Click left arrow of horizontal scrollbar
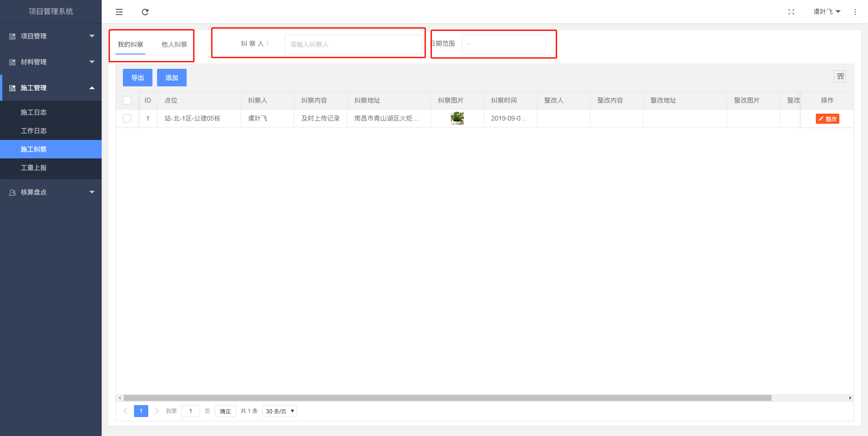 pos(120,398)
